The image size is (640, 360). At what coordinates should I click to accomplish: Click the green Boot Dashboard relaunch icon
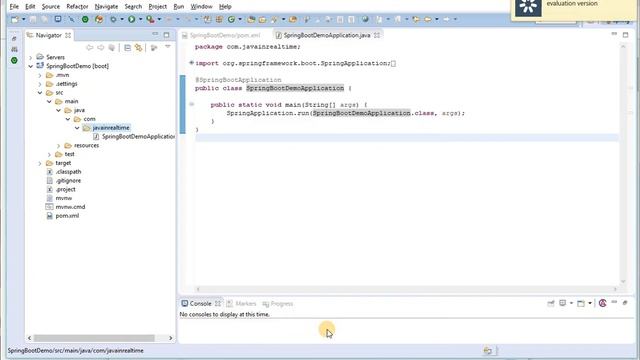coord(85,19)
